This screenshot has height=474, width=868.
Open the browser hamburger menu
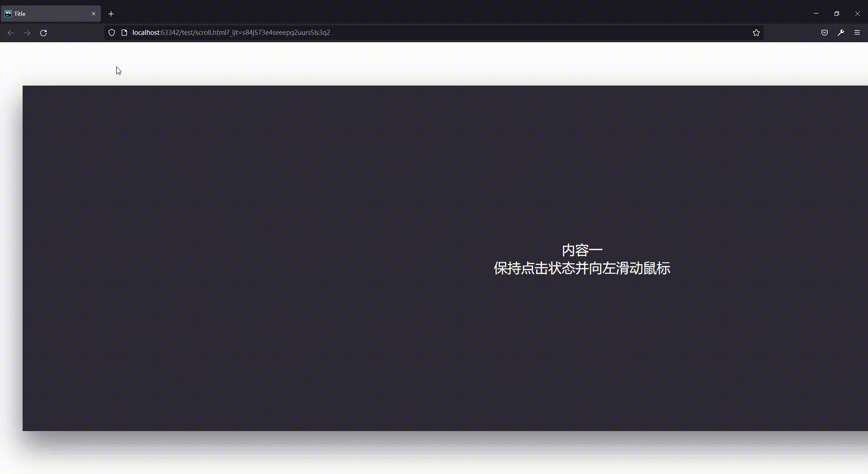857,33
